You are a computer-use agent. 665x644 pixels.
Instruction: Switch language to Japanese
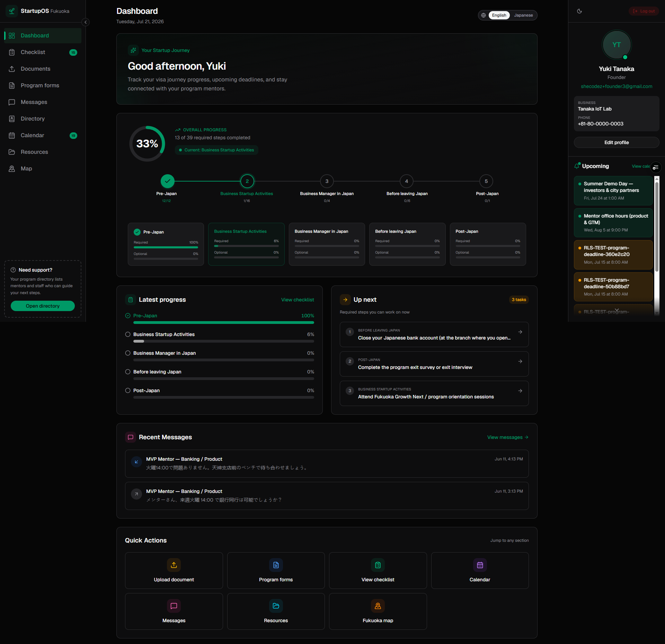pos(523,15)
